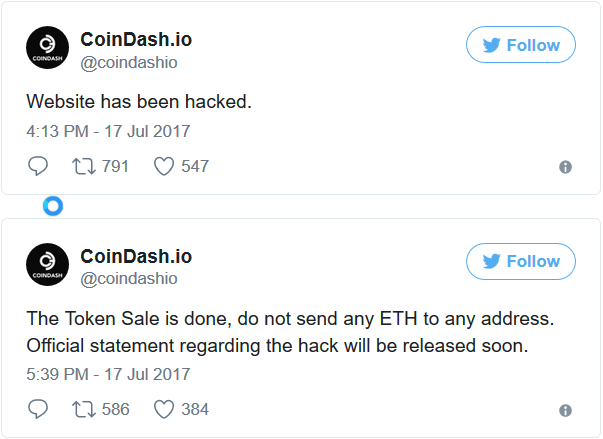
Task: Open info icon on the second tweet
Action: click(x=565, y=410)
